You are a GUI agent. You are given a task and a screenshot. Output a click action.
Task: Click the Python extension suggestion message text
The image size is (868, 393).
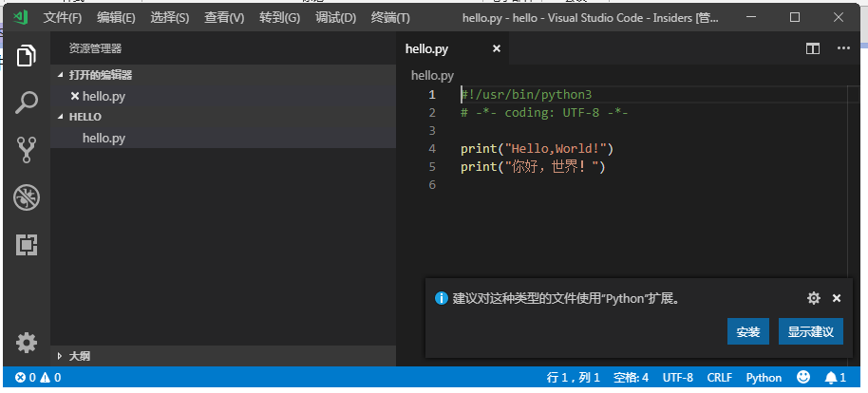point(566,299)
